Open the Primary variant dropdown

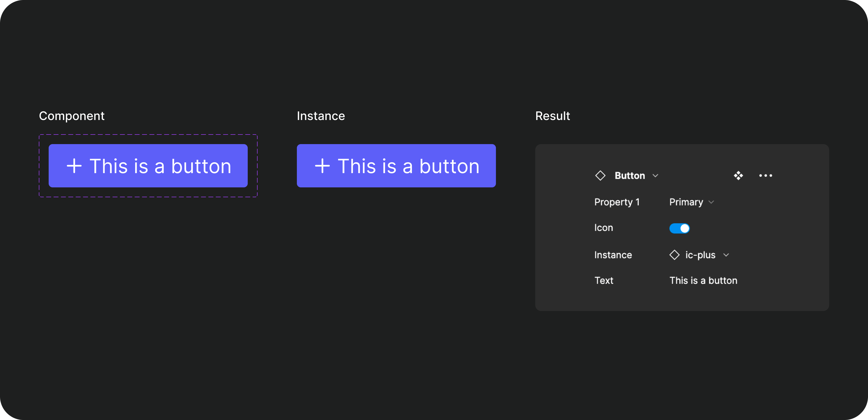(692, 202)
